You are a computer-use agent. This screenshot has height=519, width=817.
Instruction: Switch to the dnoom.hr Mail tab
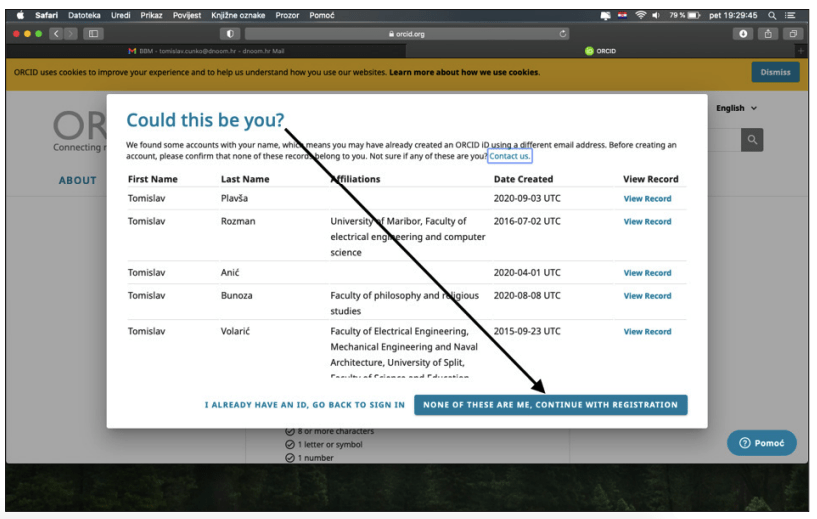coord(206,51)
